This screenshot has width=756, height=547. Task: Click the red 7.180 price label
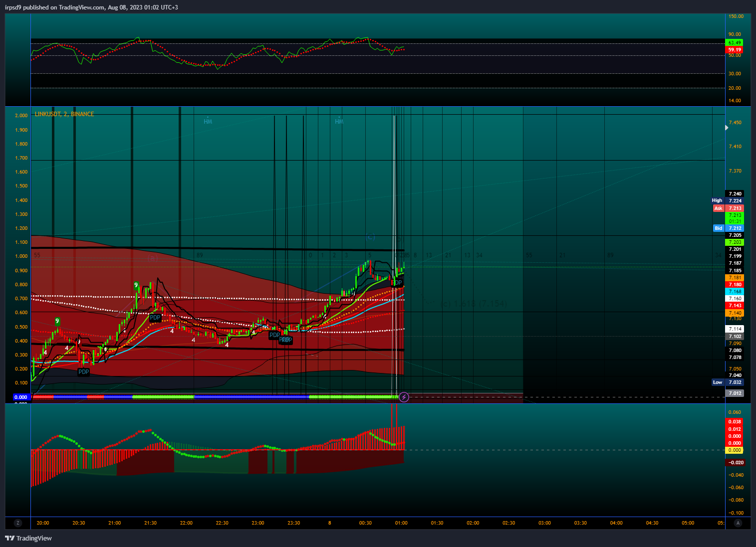pos(735,285)
